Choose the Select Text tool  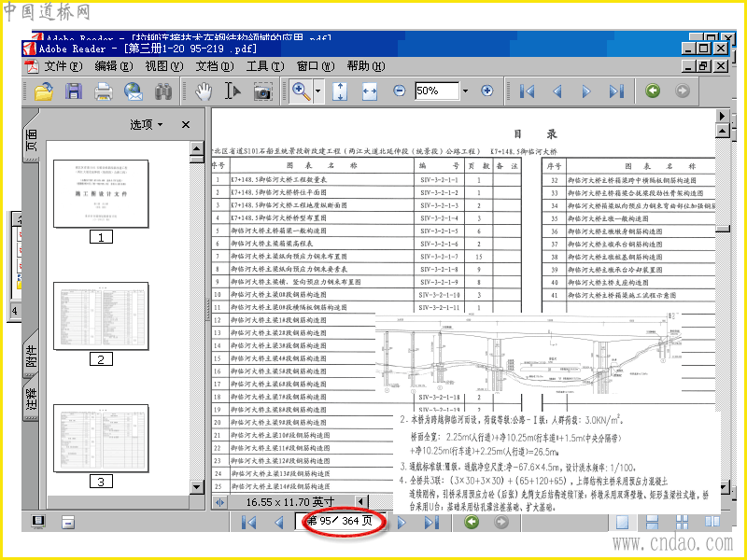tap(233, 91)
